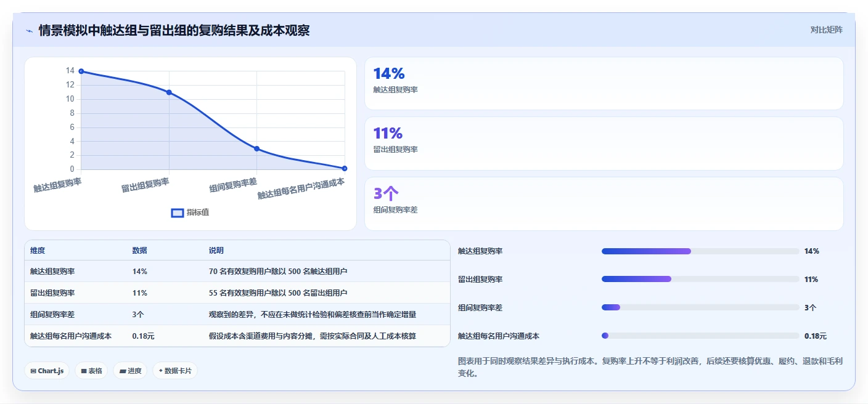This screenshot has width=868, height=404.
Task: Click the 进度 tag chip
Action: point(130,371)
